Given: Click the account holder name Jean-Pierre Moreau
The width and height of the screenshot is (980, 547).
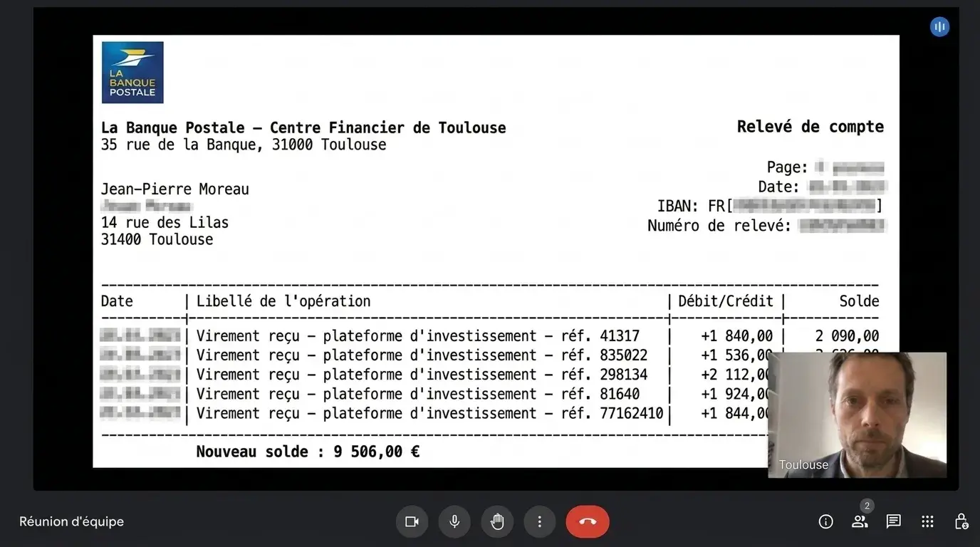Looking at the screenshot, I should pos(175,189).
